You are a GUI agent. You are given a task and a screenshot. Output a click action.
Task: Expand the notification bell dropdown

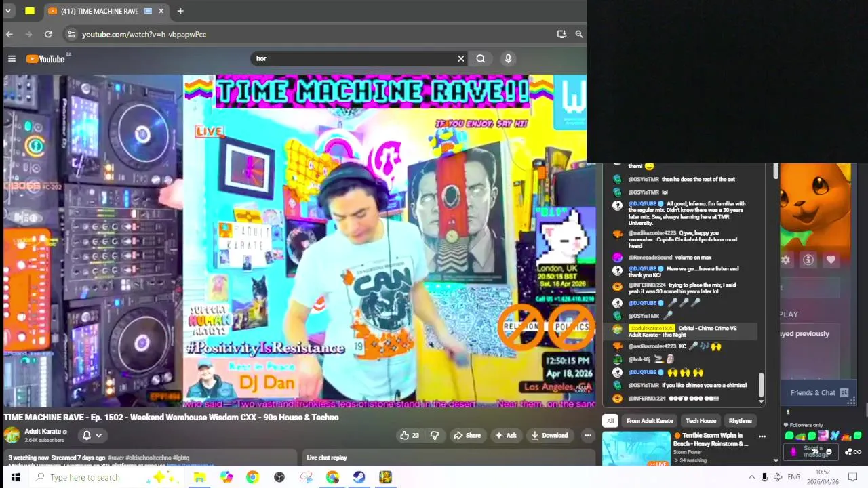92,436
